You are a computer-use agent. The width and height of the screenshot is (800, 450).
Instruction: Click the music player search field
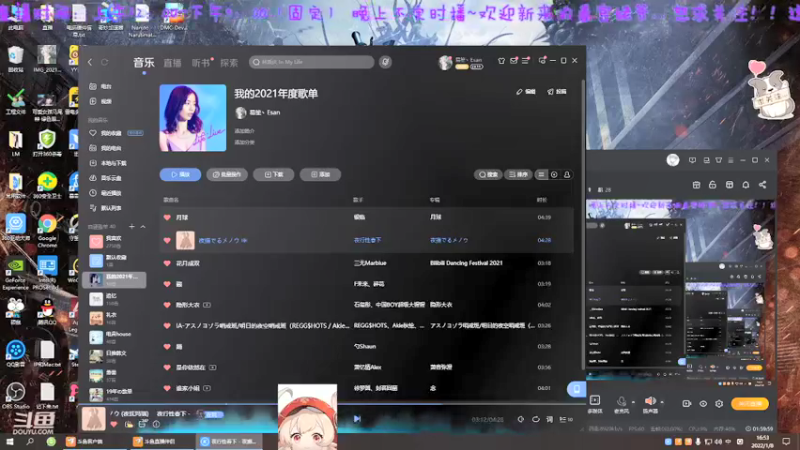pyautogui.click(x=312, y=62)
